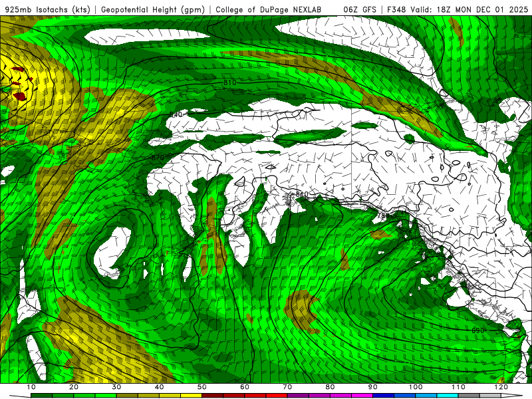Click the 40 tick label on the color scale

coord(159,387)
